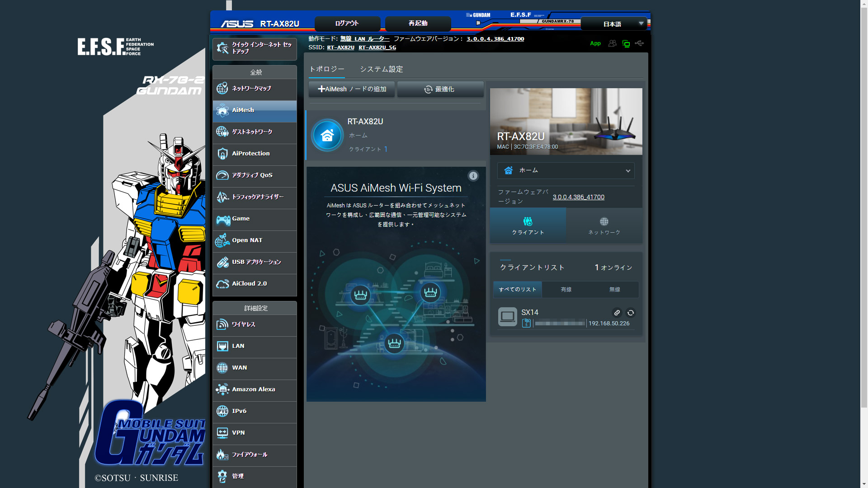Open the 日本語 language dropdown

[x=613, y=24]
